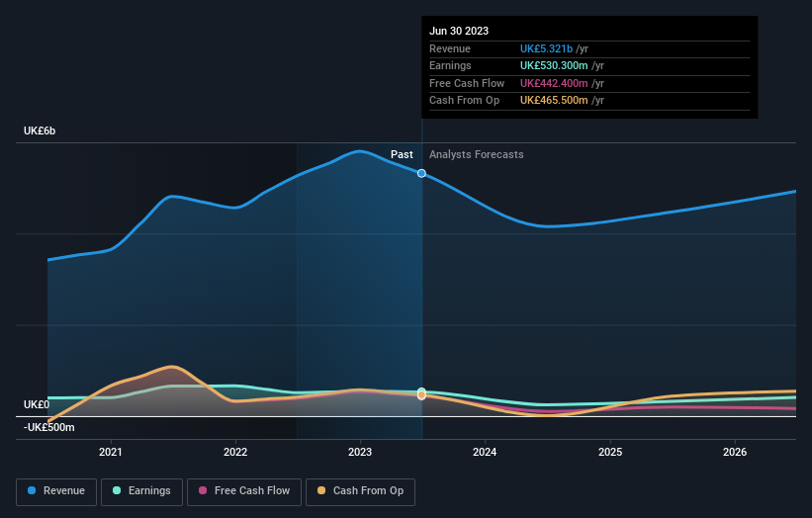Click the Cash From Op row label in tooltip
Viewport: 812px width, 518px height.
click(465, 101)
